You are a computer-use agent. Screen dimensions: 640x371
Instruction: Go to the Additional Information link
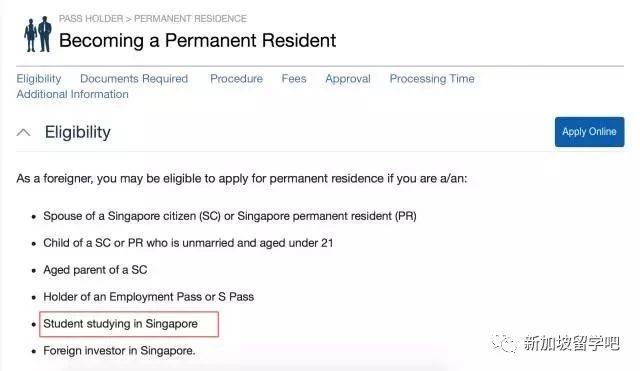tap(72, 94)
